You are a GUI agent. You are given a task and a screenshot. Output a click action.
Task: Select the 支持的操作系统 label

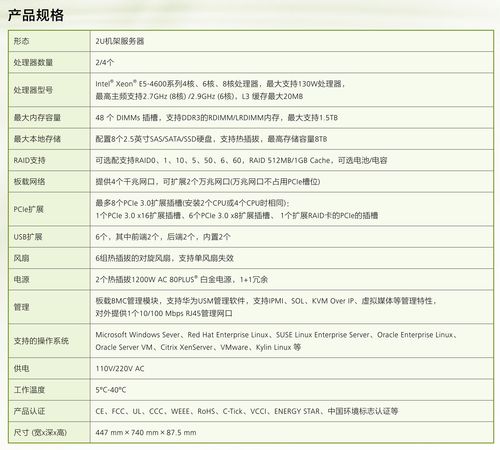tap(41, 341)
